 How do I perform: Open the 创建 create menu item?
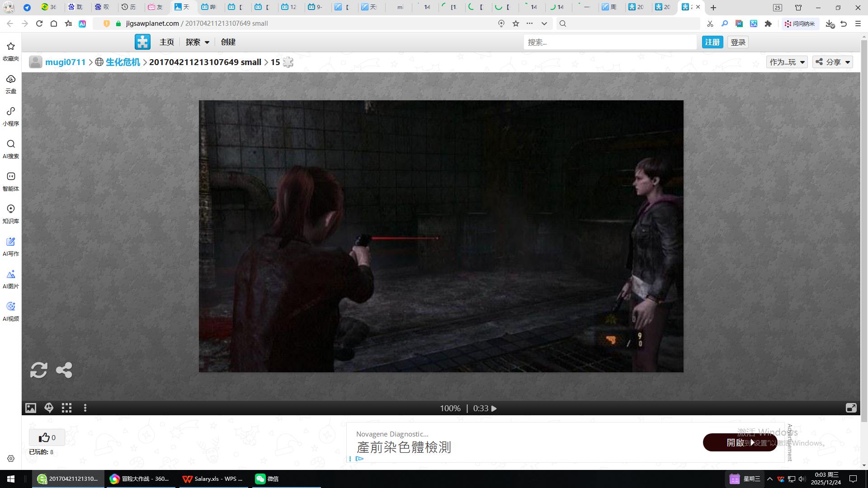pyautogui.click(x=228, y=42)
